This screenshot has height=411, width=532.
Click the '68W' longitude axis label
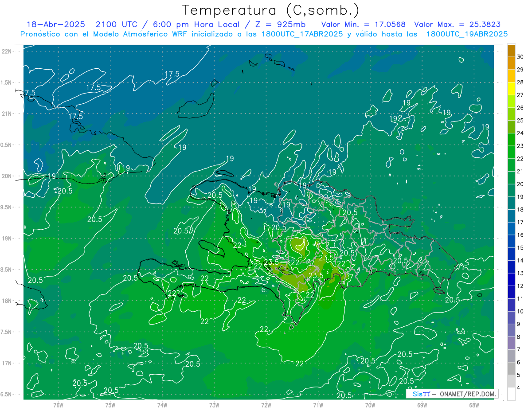tap(474, 405)
